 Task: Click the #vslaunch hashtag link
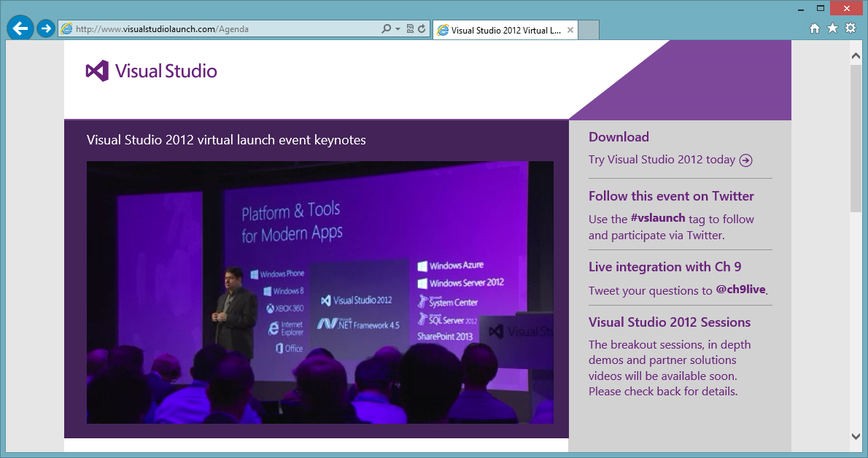point(658,219)
